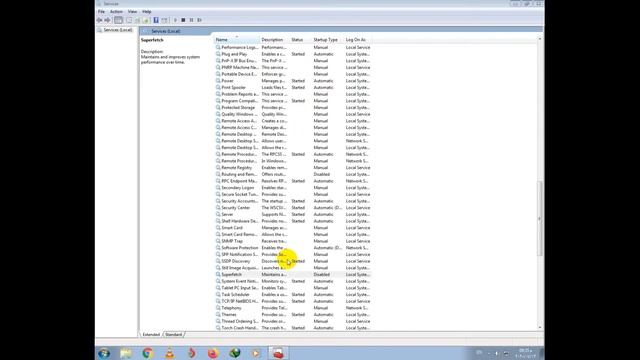Select the Still Image Acquisition service

[x=293, y=268]
